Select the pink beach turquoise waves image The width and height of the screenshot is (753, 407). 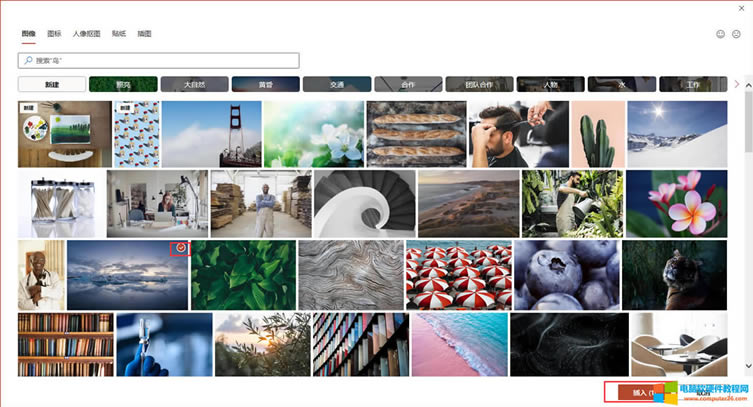(x=460, y=345)
